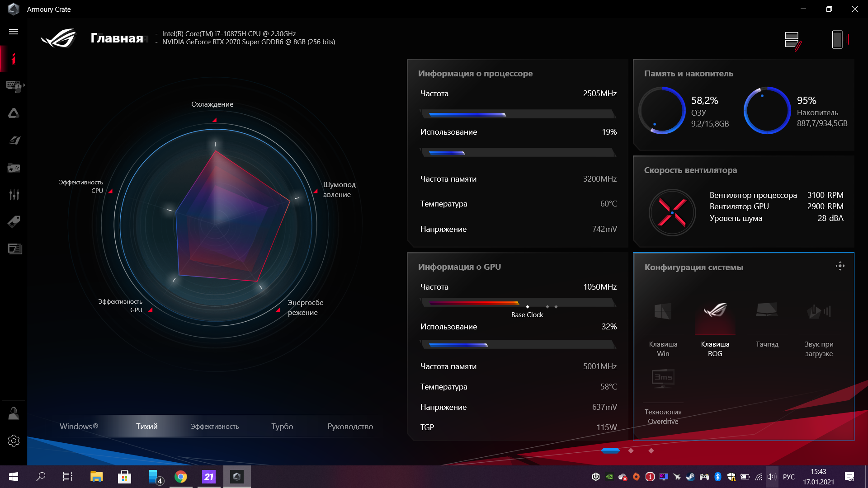Select the Руководство operating mode
Viewport: 868px width, 488px height.
click(350, 427)
